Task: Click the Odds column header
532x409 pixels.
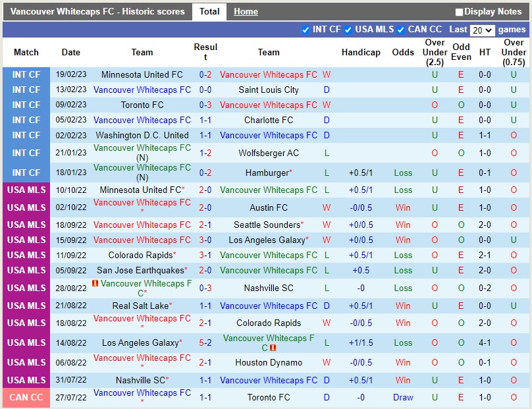Action: [x=403, y=52]
